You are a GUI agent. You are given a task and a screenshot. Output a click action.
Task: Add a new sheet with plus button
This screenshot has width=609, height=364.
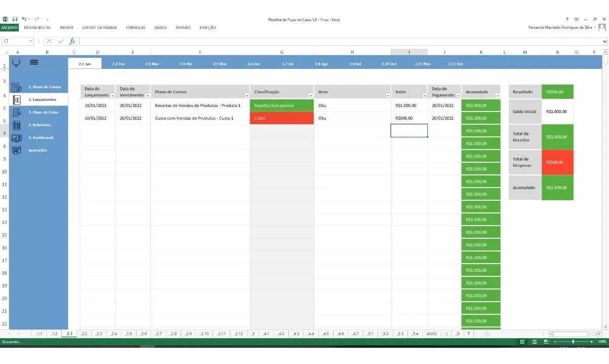[487, 334]
